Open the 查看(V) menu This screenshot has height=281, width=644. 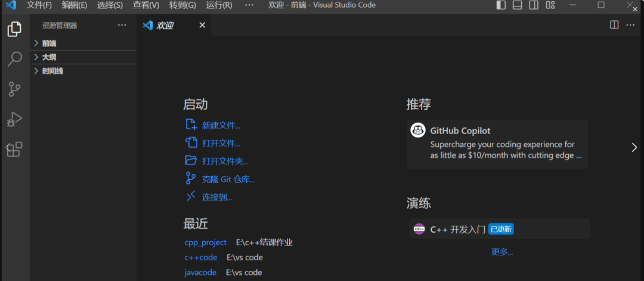(146, 5)
